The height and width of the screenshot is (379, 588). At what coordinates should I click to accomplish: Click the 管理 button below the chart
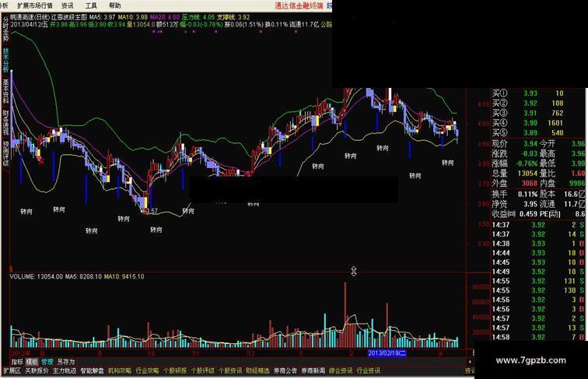47,362
